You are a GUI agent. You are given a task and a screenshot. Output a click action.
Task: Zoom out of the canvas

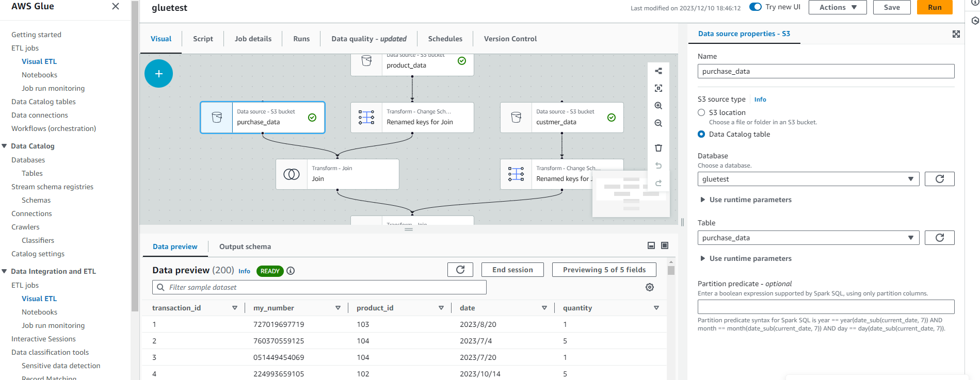(x=658, y=123)
